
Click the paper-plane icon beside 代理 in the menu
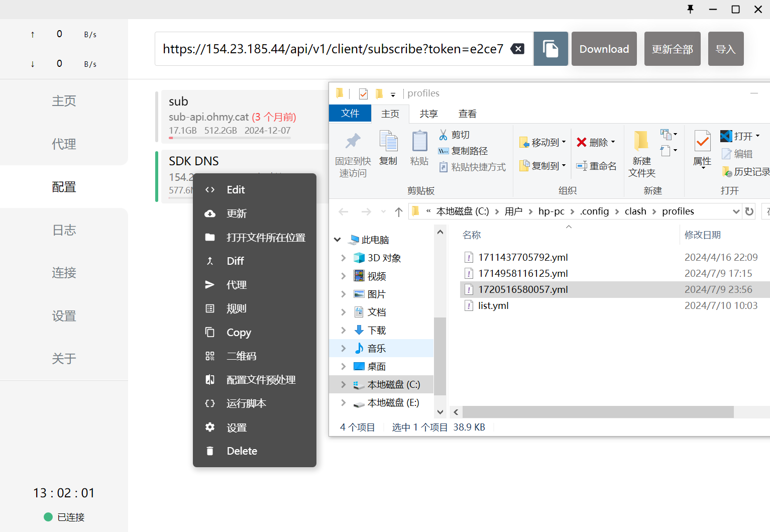(210, 285)
